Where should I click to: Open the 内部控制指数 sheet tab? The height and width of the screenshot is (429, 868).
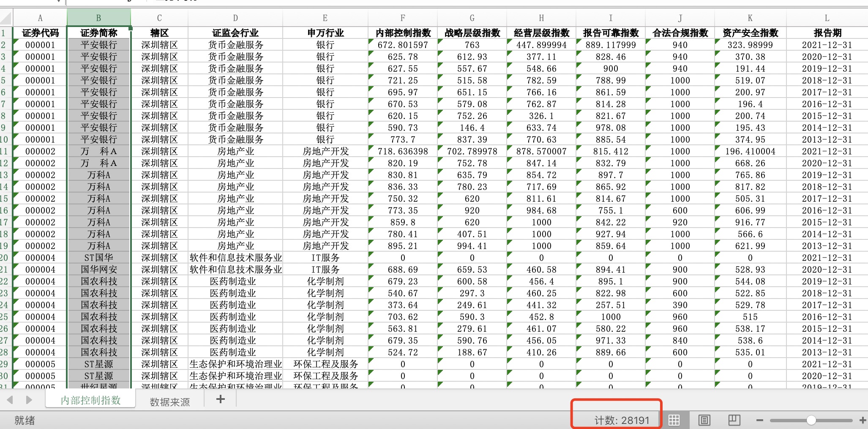point(91,400)
